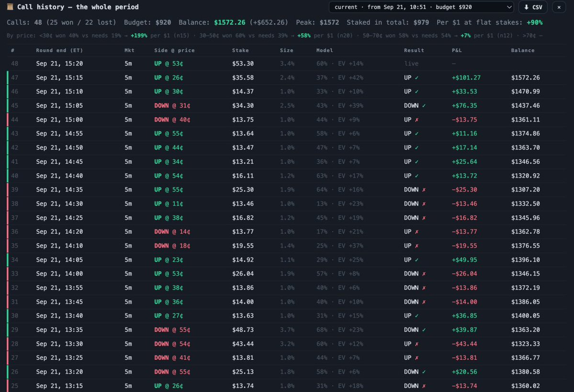This screenshot has height=392, width=574.
Task: Click the 'Model' column header
Action: click(x=324, y=51)
